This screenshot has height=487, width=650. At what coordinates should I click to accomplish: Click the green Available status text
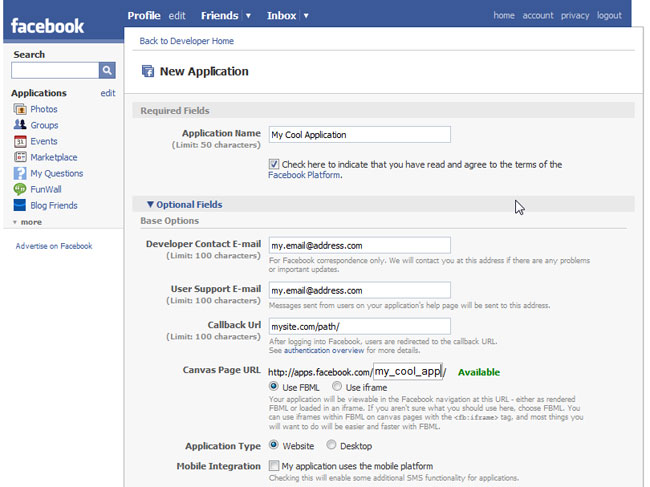point(479,372)
